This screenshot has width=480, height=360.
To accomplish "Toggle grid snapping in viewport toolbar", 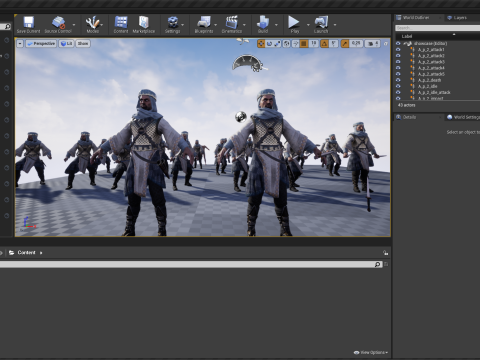I will point(304,44).
